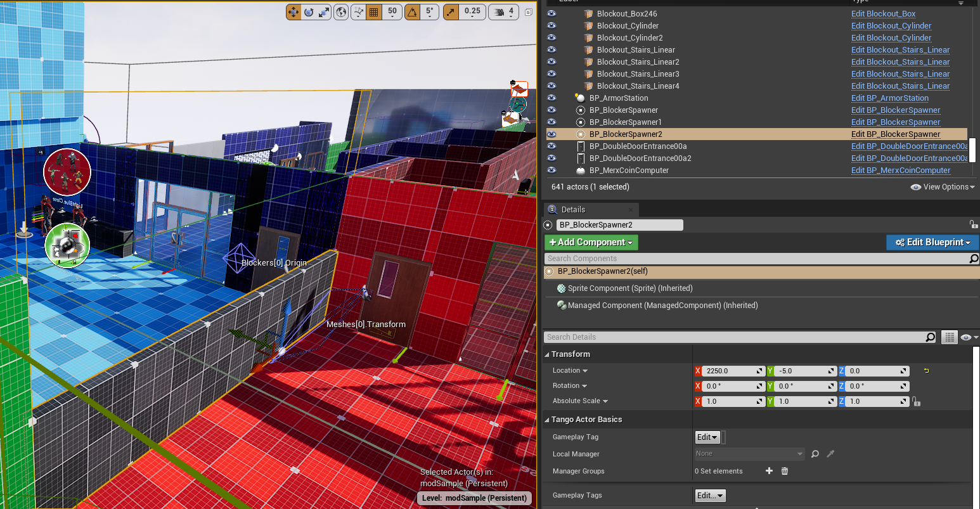Toggle visibility of BP_BlockerSpawner2
980x509 pixels.
coord(551,134)
